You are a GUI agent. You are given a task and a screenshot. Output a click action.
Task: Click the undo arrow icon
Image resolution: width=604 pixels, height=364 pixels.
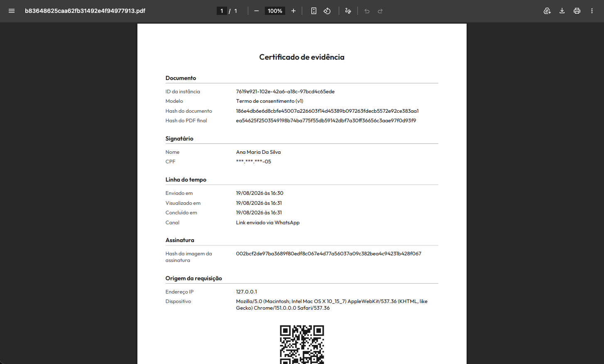coord(367,11)
